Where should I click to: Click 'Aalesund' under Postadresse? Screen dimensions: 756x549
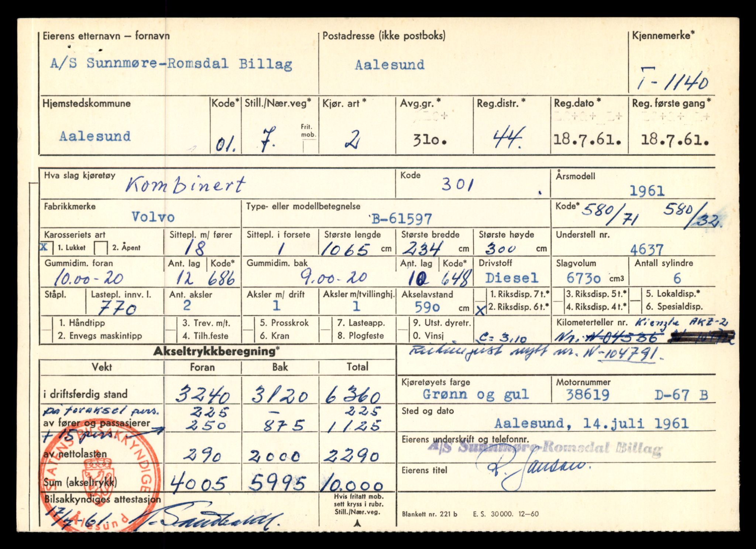(x=389, y=65)
